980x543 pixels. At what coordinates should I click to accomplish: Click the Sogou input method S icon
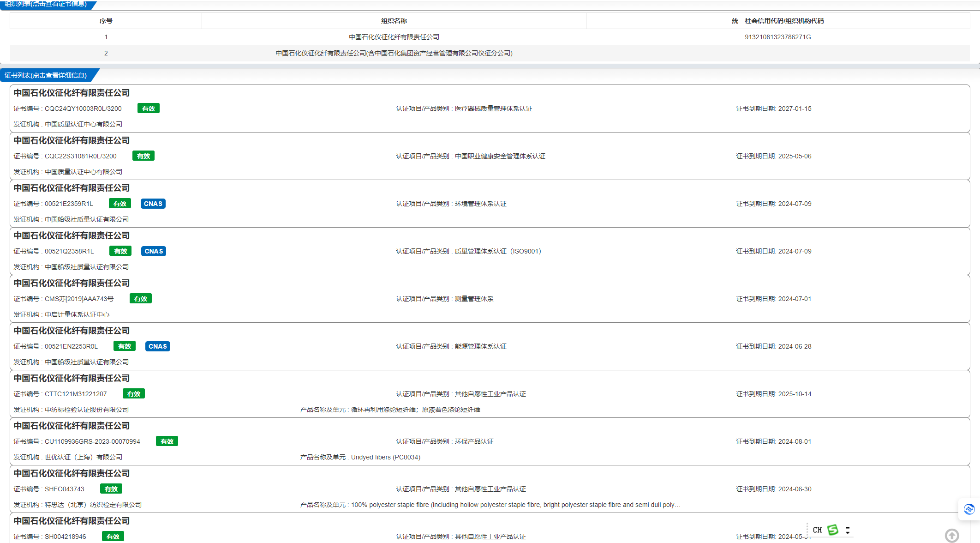tap(833, 530)
